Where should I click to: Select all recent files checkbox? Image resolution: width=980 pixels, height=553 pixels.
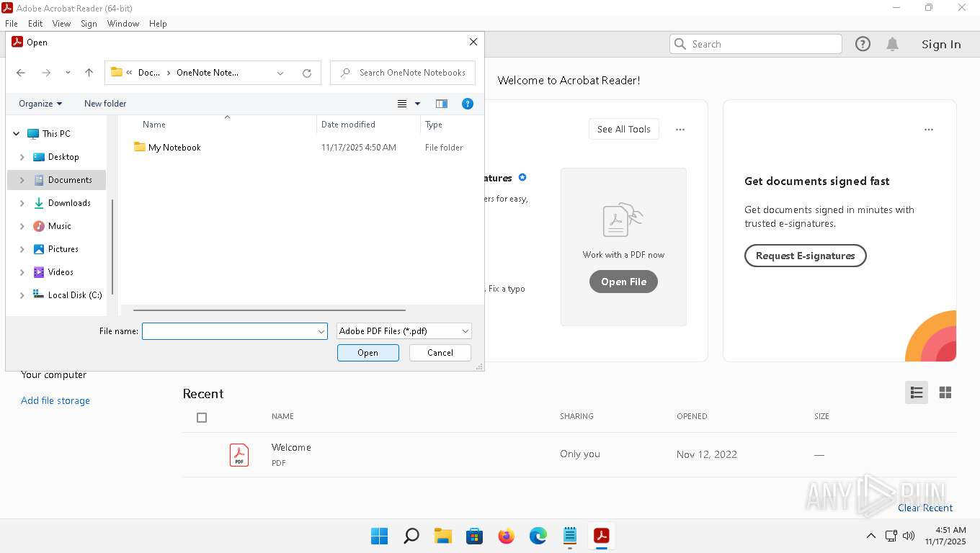pyautogui.click(x=202, y=418)
